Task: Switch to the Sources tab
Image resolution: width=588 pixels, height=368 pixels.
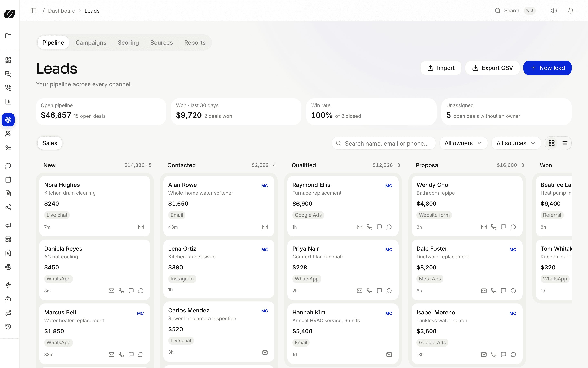Action: point(161,43)
